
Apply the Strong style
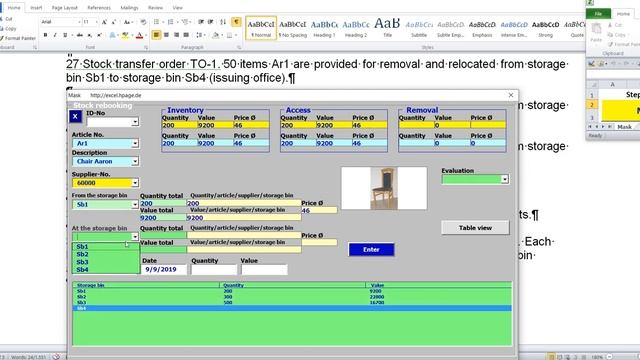545,28
